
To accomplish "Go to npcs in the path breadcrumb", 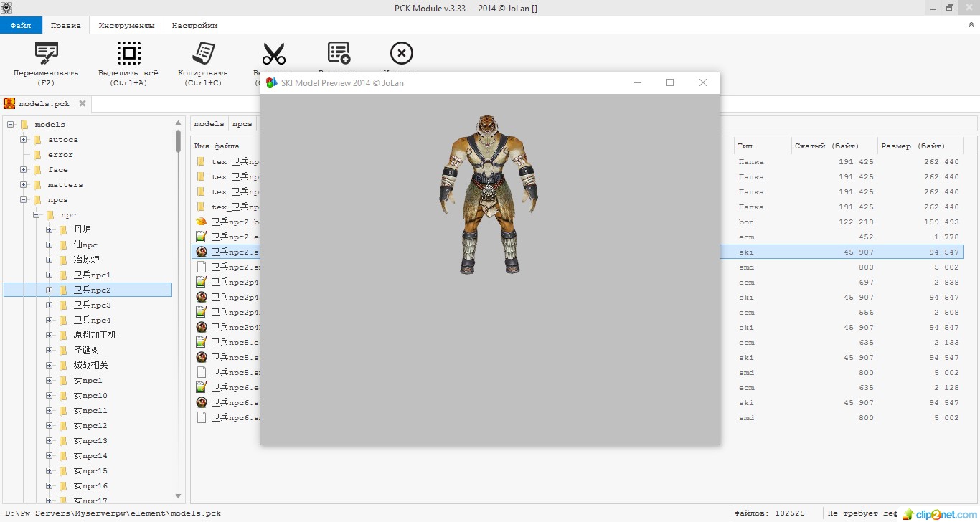I will coord(242,124).
